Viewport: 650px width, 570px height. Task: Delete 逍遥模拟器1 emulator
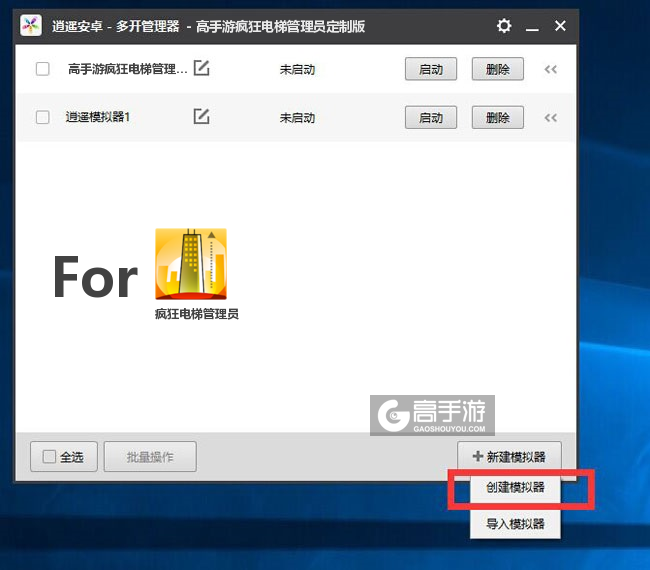pos(497,118)
